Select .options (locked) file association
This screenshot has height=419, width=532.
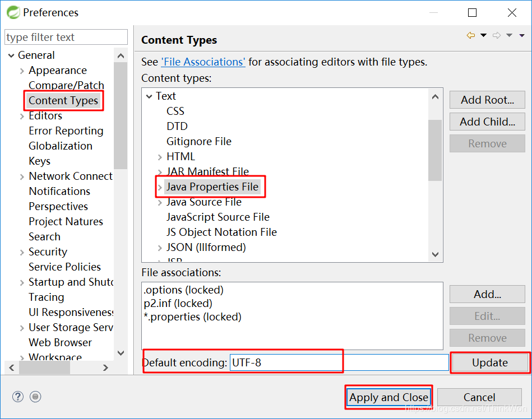click(183, 290)
